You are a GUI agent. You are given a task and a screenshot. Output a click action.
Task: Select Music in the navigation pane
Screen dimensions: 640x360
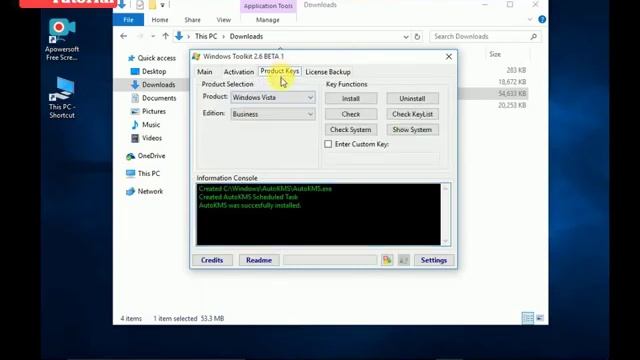click(x=146, y=124)
